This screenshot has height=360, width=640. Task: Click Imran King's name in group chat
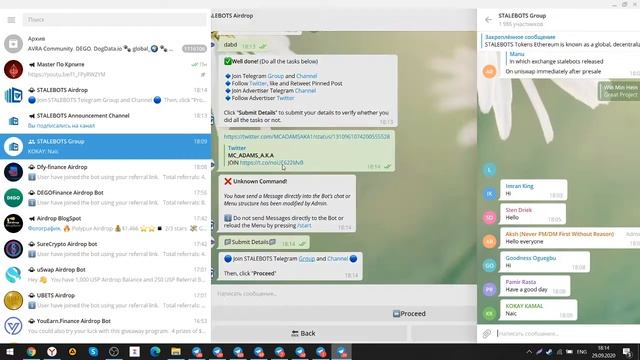pyautogui.click(x=519, y=186)
